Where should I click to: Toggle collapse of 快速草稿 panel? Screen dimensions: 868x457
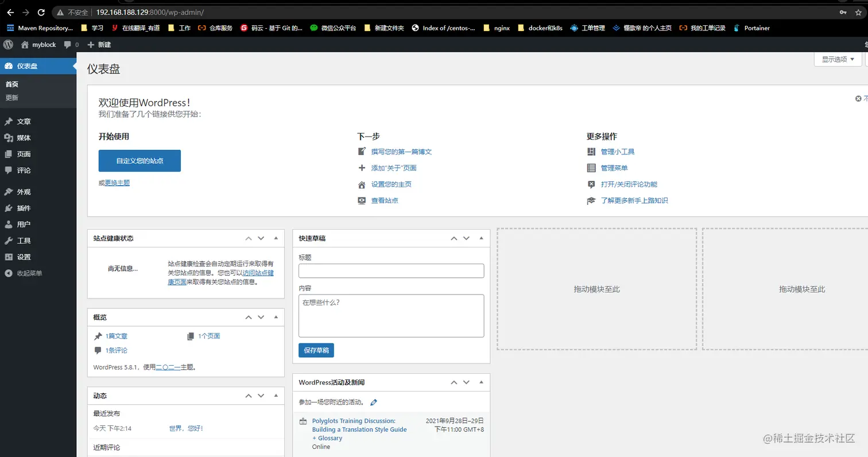[481, 238]
